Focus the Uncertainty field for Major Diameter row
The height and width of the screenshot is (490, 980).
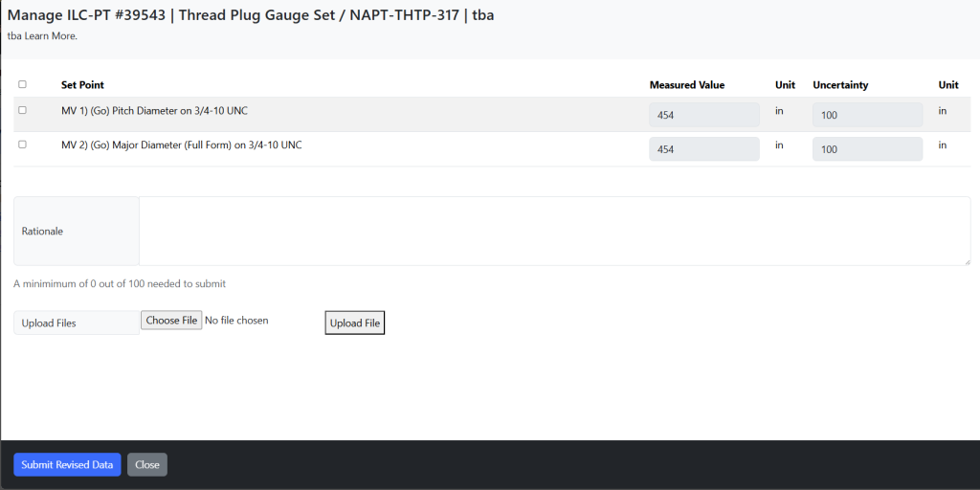pos(867,149)
